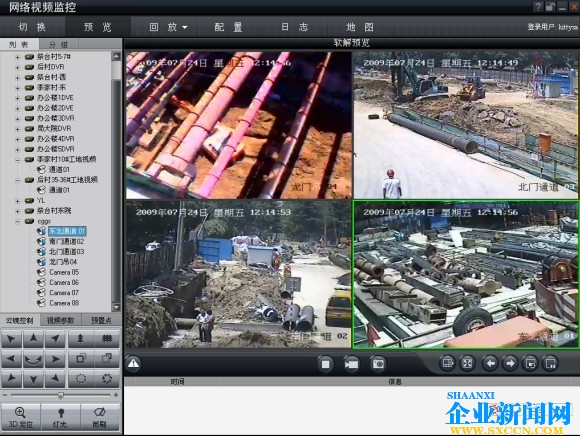The image size is (580, 436).
Task: Select 南门通道02 camera in tree
Action: 67,241
